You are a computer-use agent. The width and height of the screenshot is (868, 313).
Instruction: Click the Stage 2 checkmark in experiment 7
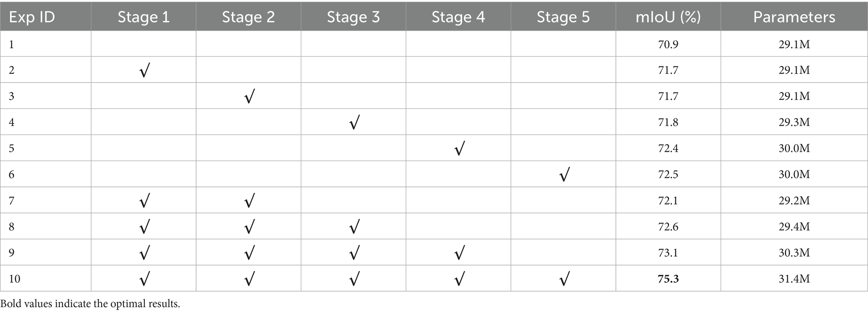point(248,200)
